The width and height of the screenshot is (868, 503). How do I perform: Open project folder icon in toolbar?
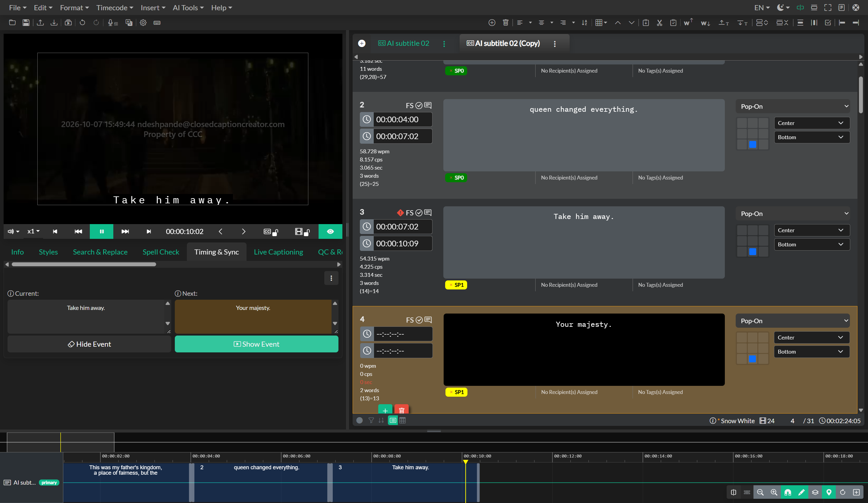pyautogui.click(x=12, y=23)
